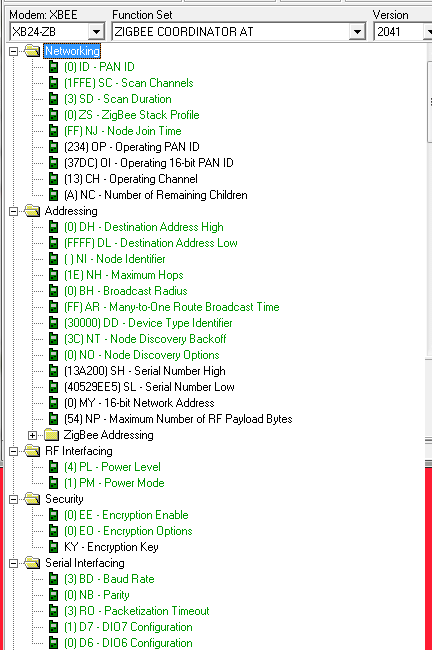The image size is (432, 650).
Task: Collapse the Networking tree section
Action: tap(14, 51)
